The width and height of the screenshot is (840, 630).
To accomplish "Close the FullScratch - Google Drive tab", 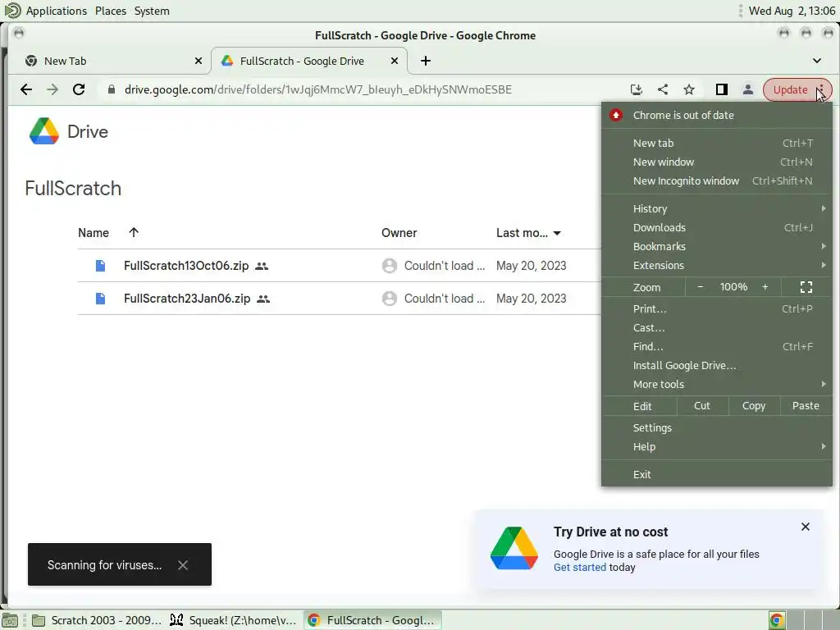I will click(x=395, y=61).
